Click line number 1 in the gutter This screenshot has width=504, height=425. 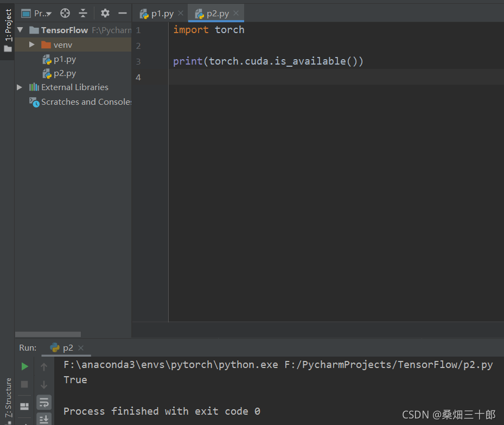click(138, 30)
